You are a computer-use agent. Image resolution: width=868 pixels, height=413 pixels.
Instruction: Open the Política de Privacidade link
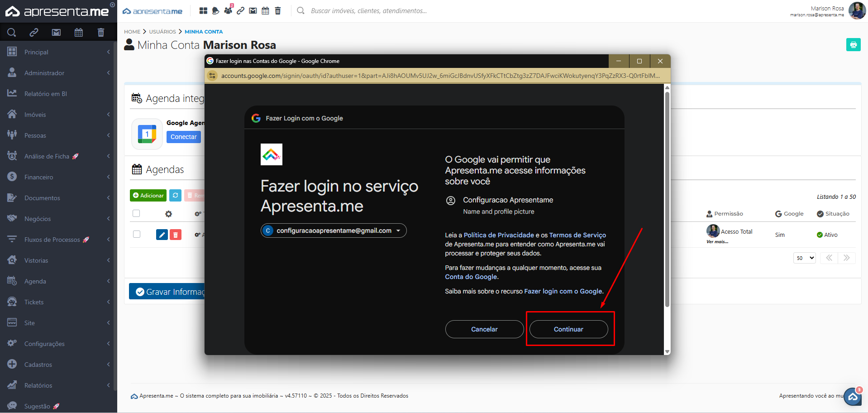tap(499, 235)
